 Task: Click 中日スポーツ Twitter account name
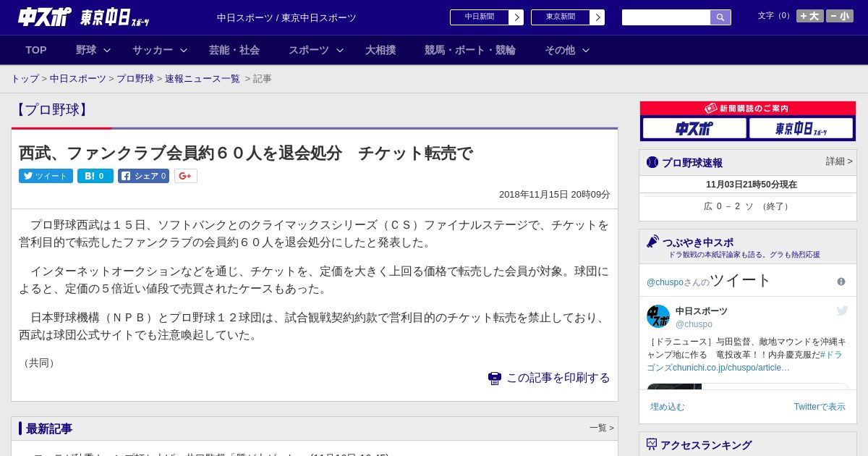click(x=702, y=311)
